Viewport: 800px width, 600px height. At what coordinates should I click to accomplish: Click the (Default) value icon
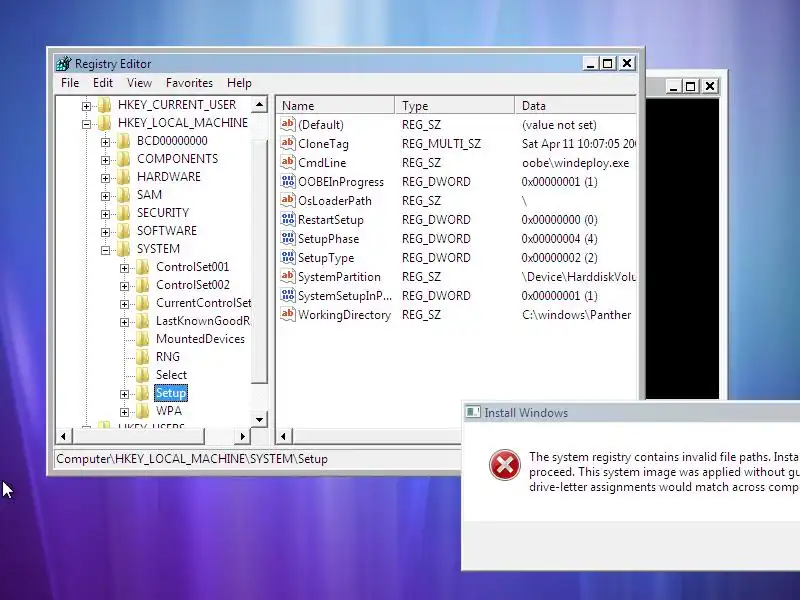(x=288, y=124)
